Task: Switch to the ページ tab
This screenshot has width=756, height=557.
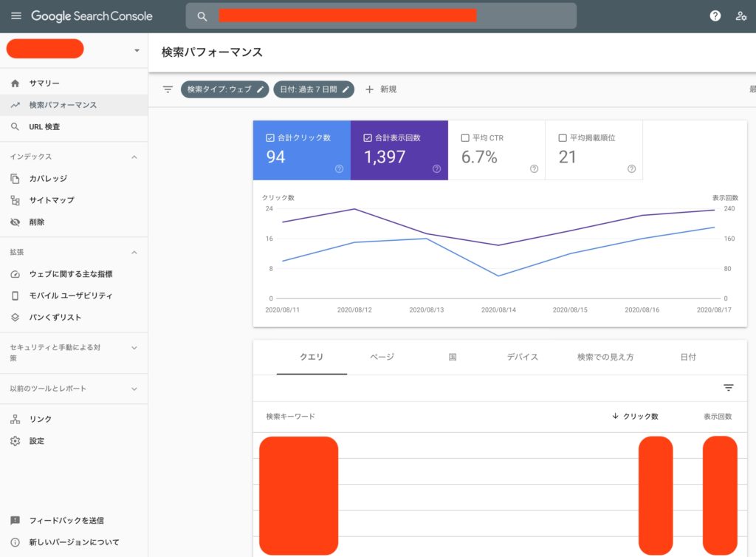Action: [382, 358]
